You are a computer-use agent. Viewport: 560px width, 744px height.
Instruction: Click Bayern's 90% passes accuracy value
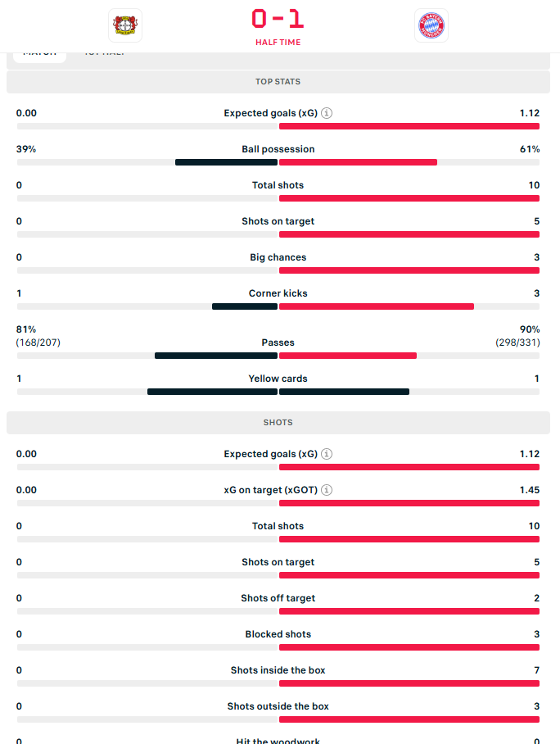click(529, 329)
